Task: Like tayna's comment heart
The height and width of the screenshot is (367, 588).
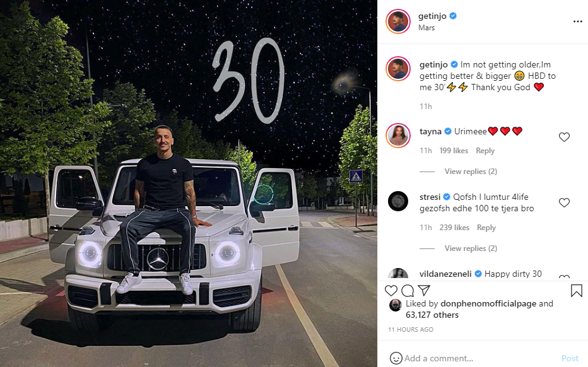Action: 564,137
